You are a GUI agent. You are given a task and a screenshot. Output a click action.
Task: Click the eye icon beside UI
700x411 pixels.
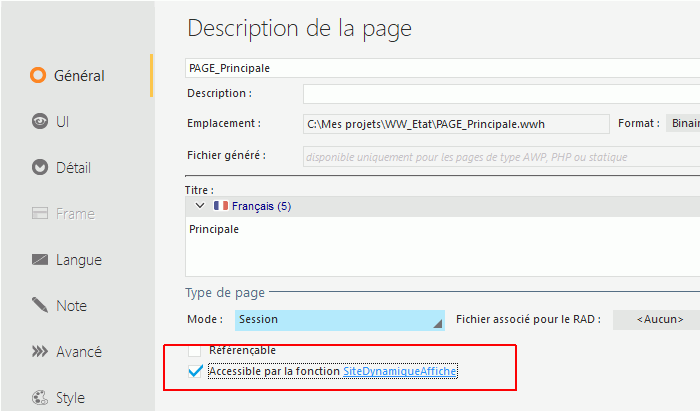click(x=39, y=121)
